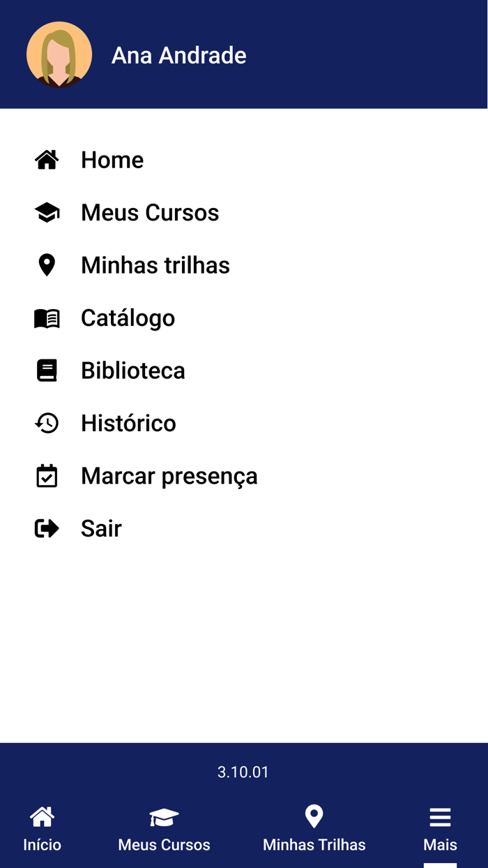Screen dimensions: 488x868
Task: Click the map pin icon next to Minhas trilhas
Action: tap(46, 264)
